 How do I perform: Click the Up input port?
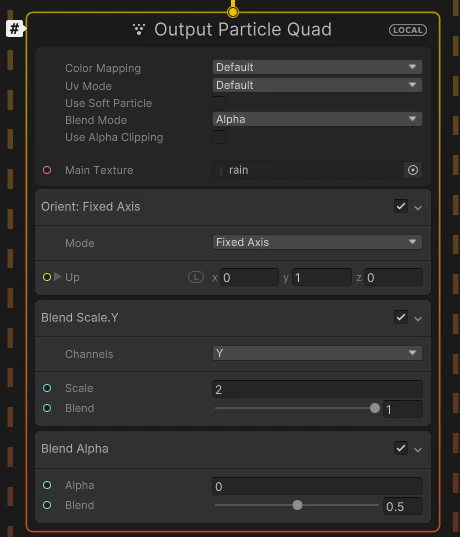pyautogui.click(x=47, y=277)
